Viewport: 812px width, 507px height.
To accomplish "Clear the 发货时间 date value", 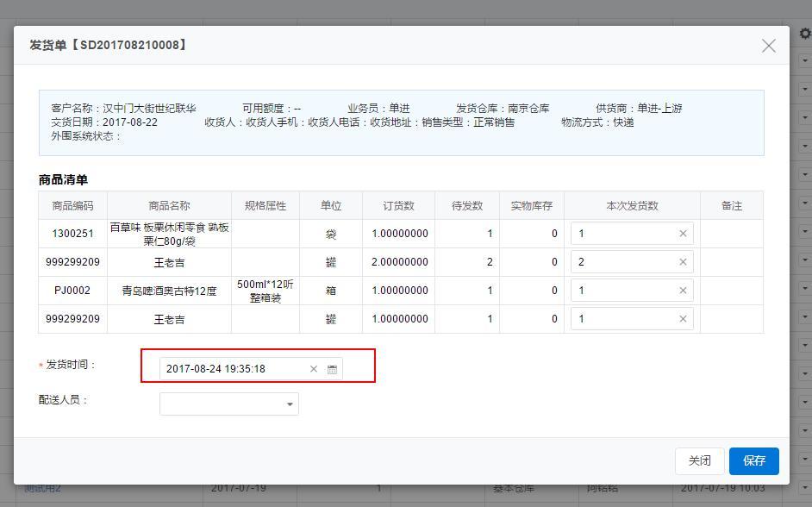I will pos(314,369).
